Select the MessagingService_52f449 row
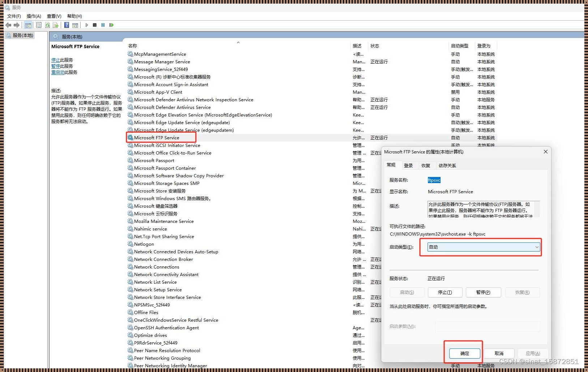The image size is (588, 372). pos(312,69)
